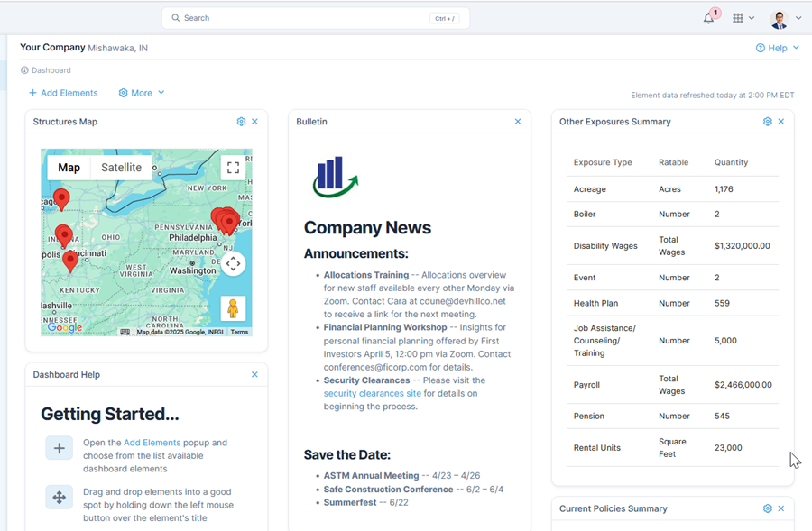Open the security clearances site link
The image size is (812, 531).
coord(373,393)
